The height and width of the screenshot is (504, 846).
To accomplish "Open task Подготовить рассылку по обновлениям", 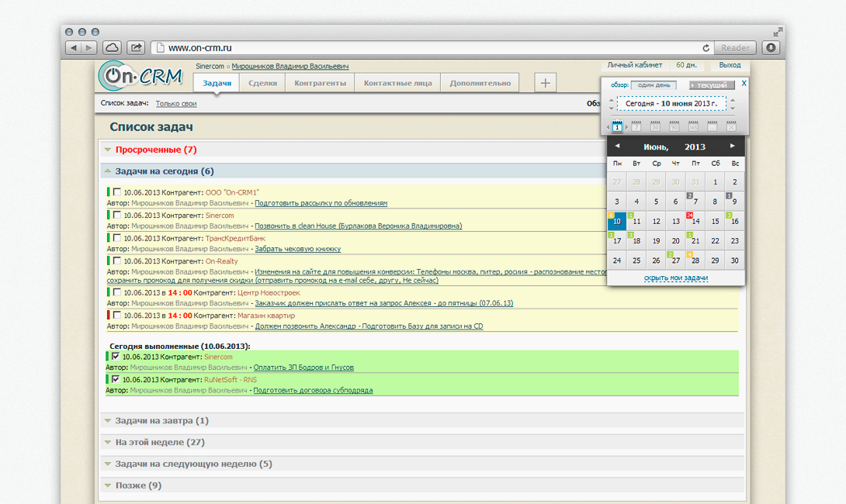I will [x=321, y=203].
